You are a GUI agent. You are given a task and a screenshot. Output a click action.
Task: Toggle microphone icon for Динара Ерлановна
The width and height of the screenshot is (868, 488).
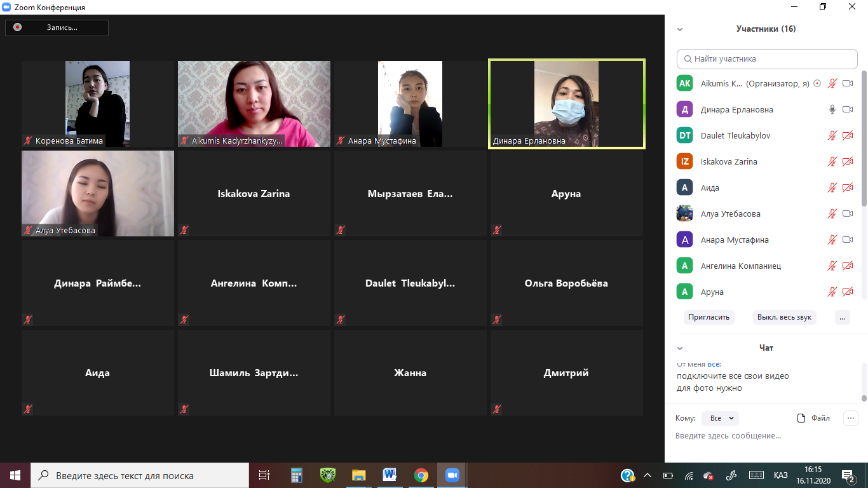click(x=832, y=109)
